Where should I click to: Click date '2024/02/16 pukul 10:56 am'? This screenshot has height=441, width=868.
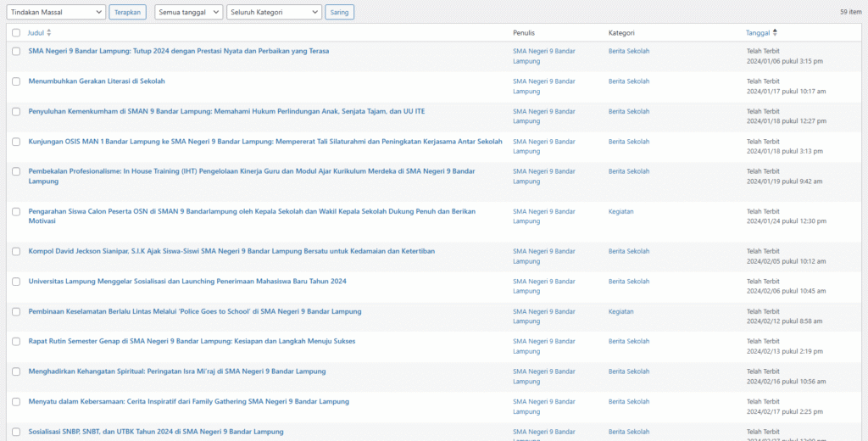pos(787,381)
